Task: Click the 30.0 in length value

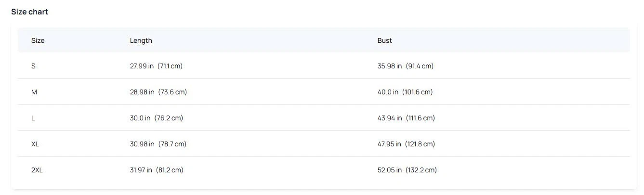Action: 140,118
